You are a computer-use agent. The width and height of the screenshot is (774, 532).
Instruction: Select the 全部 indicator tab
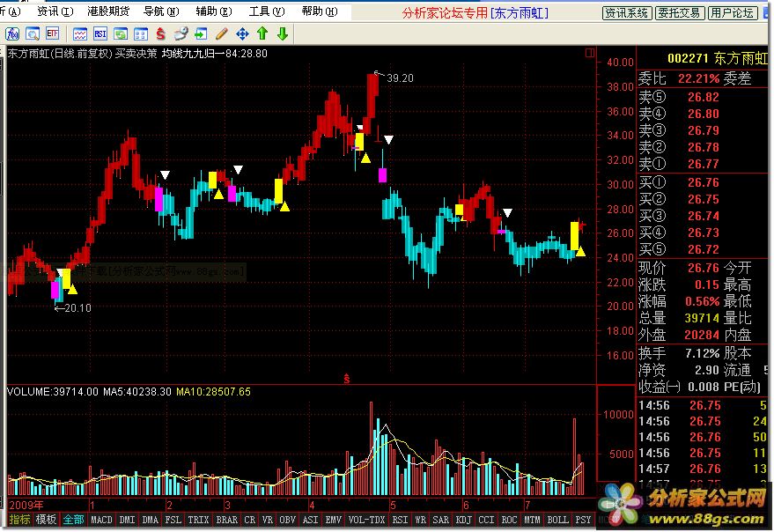coord(73,519)
